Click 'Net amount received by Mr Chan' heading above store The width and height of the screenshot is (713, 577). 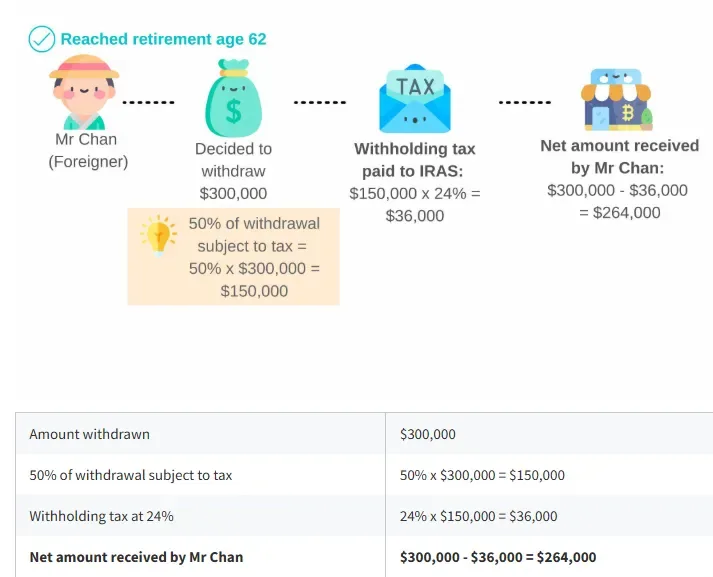coord(619,157)
